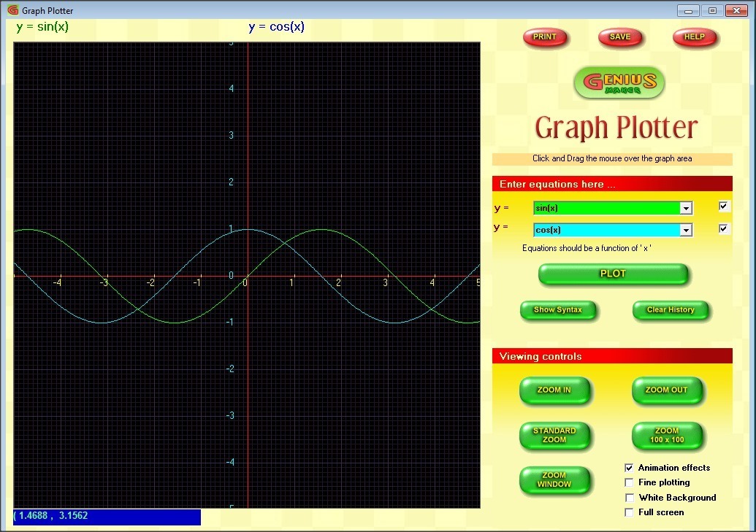Click the red SAVE button
The height and width of the screenshot is (532, 756).
click(620, 37)
